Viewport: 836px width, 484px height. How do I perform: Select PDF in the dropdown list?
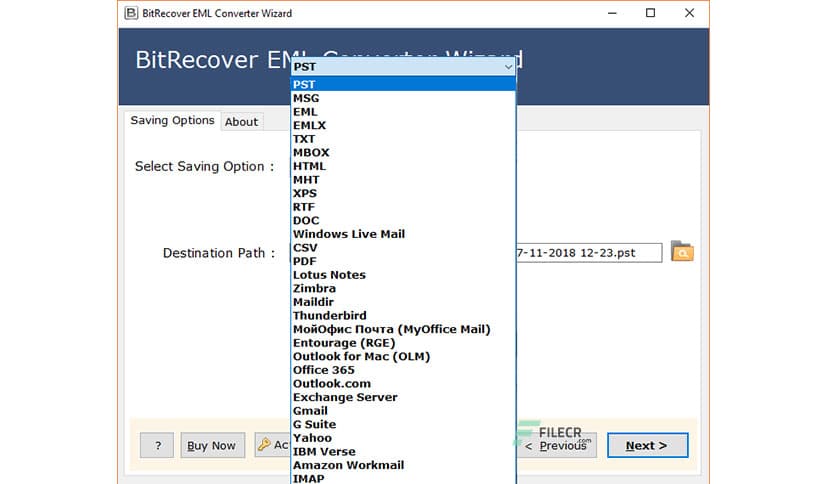pyautogui.click(x=404, y=261)
